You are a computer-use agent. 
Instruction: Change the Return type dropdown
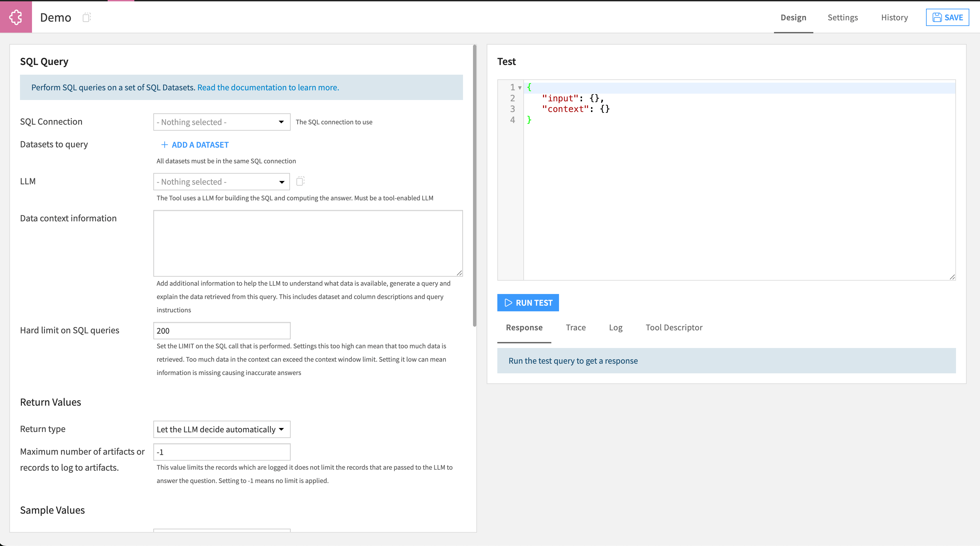221,429
